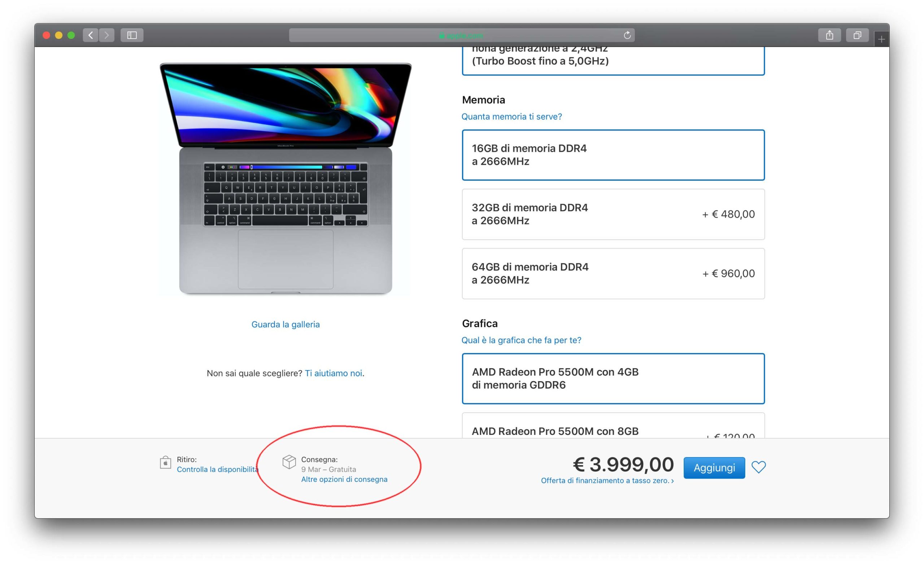Toggle the Safari sidebar button
Screen dimensions: 924x564
(132, 35)
